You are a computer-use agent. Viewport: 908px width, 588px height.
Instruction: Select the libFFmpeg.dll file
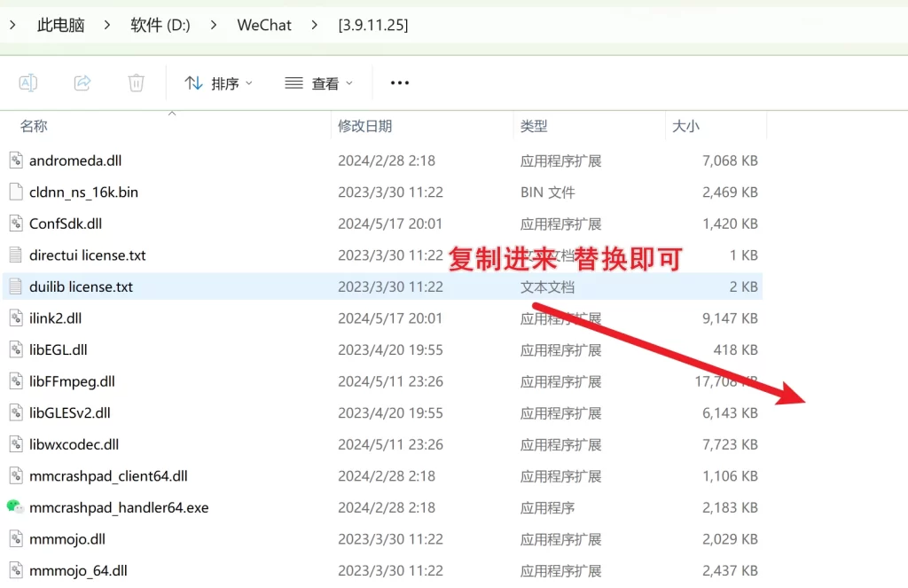(72, 381)
